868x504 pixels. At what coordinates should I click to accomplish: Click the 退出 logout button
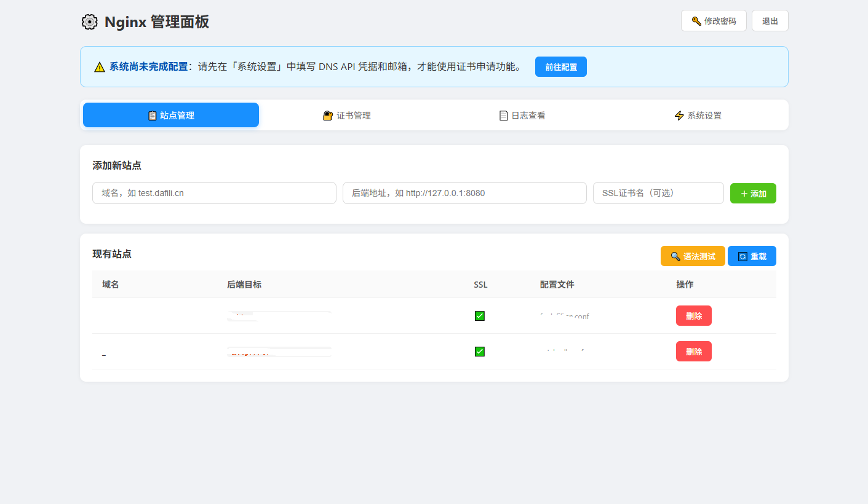(x=770, y=21)
